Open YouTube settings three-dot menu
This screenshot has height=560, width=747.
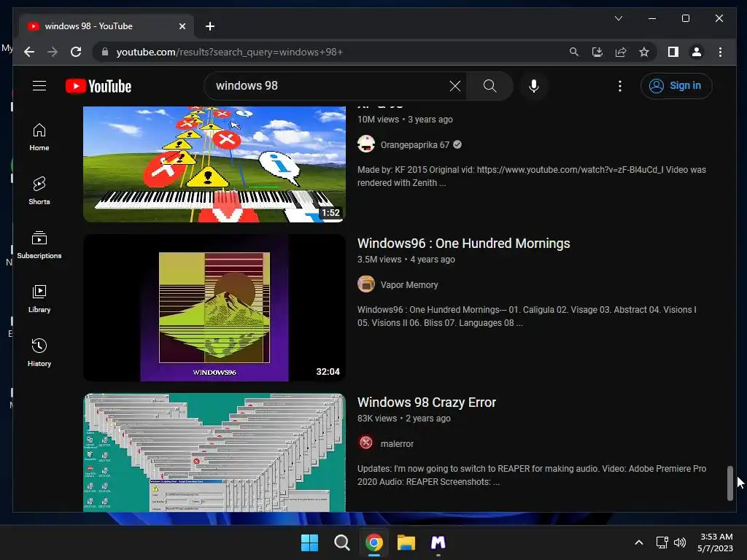coord(619,86)
